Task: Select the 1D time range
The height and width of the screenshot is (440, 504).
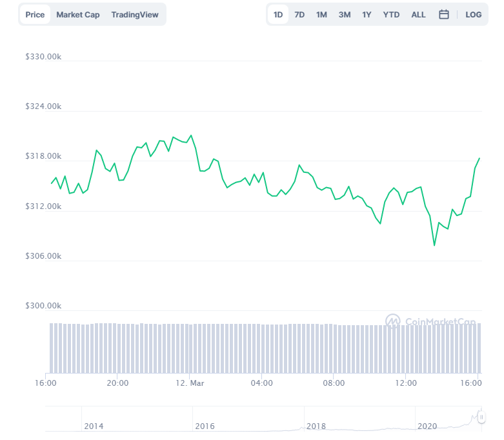Action: click(x=278, y=14)
